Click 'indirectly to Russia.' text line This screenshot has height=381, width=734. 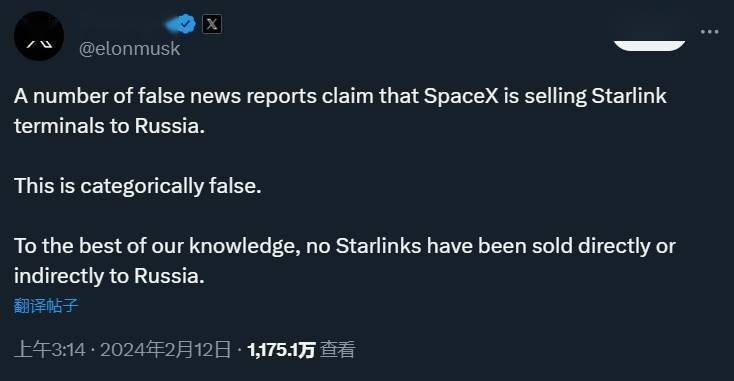(110, 276)
